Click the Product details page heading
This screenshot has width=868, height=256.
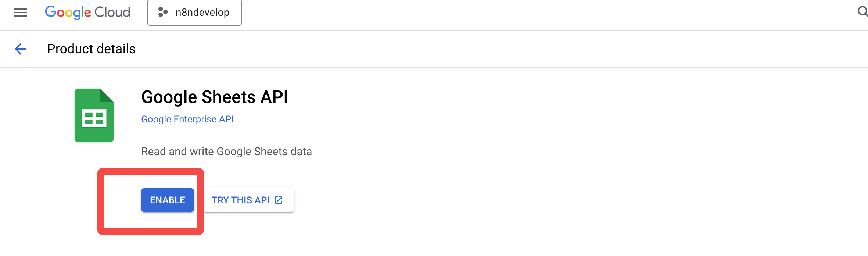[91, 49]
